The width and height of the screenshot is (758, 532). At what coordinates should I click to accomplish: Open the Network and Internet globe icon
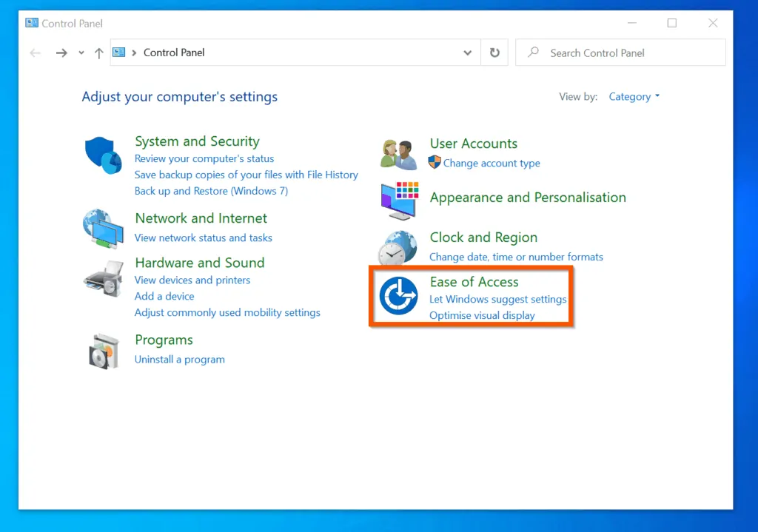pos(103,229)
